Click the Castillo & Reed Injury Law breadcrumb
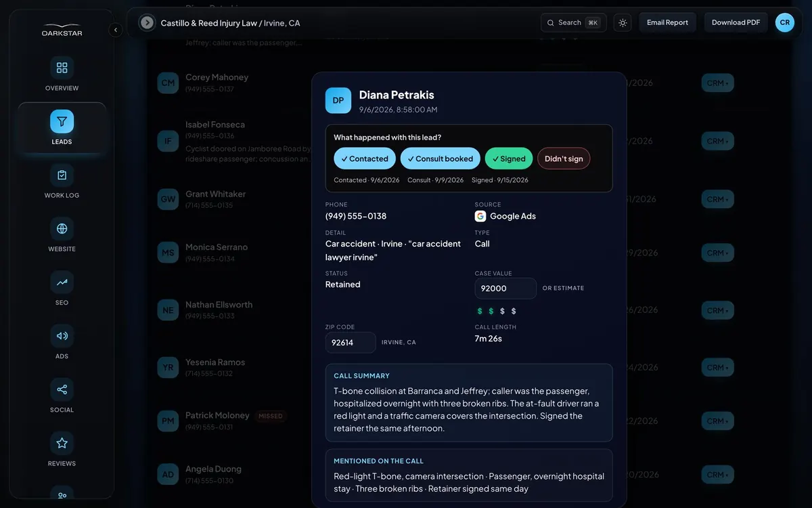 208,23
